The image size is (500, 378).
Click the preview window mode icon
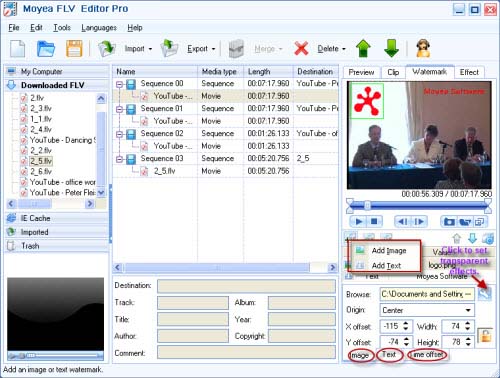[x=480, y=221]
